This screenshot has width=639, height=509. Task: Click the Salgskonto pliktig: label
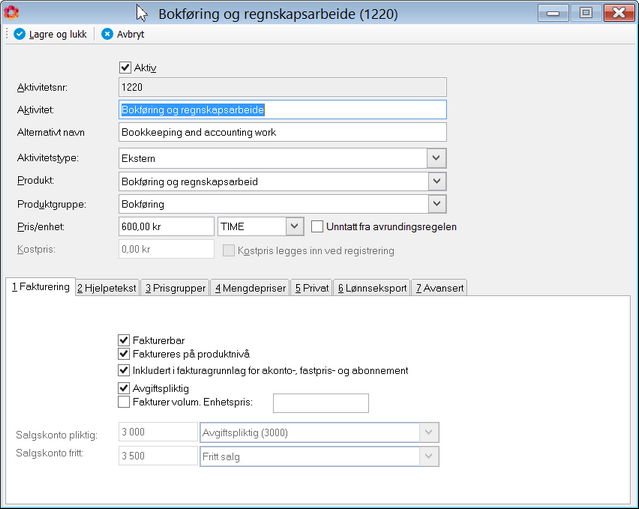(x=57, y=435)
